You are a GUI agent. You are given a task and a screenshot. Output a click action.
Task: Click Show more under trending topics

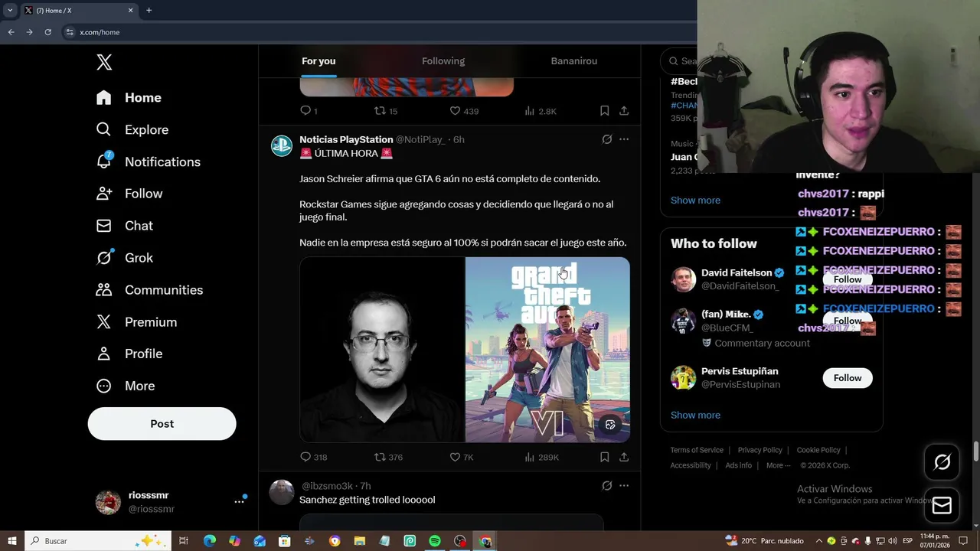point(695,200)
